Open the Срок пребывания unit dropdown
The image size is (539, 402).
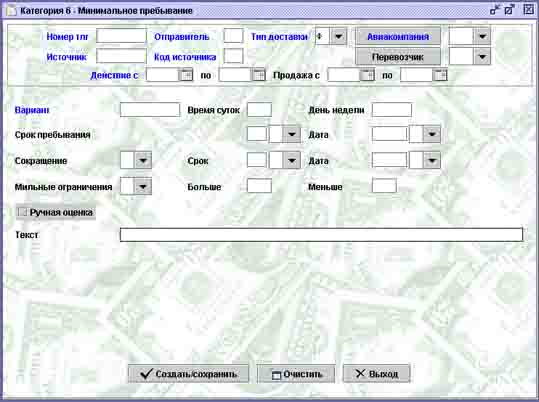tap(292, 134)
